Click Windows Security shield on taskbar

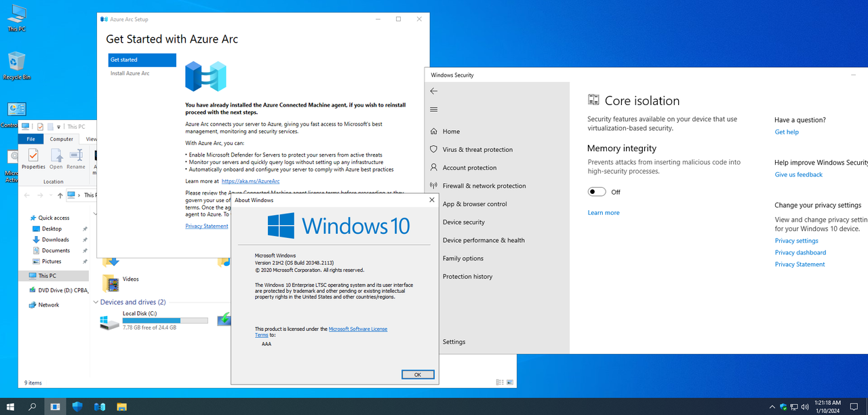click(x=77, y=407)
